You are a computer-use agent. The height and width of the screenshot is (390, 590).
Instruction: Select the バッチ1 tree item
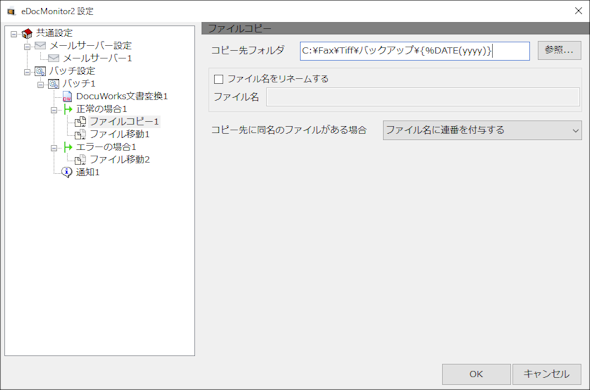coord(79,84)
